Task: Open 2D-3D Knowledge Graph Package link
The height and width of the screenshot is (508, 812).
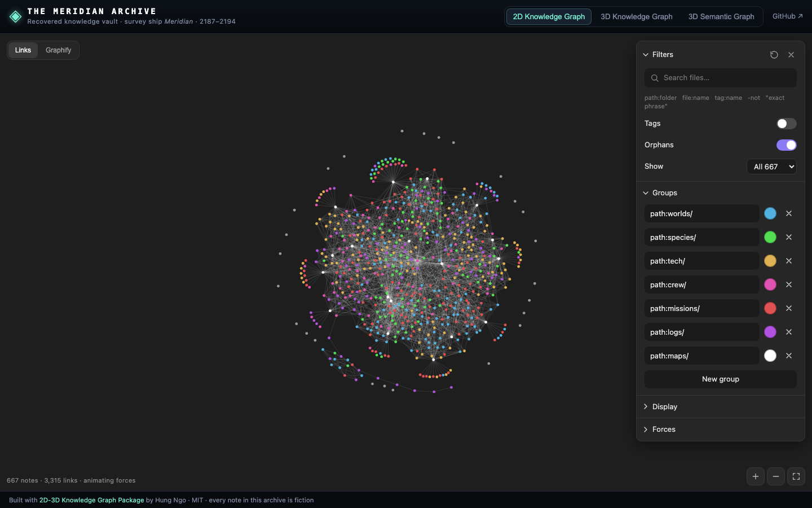Action: pos(91,500)
